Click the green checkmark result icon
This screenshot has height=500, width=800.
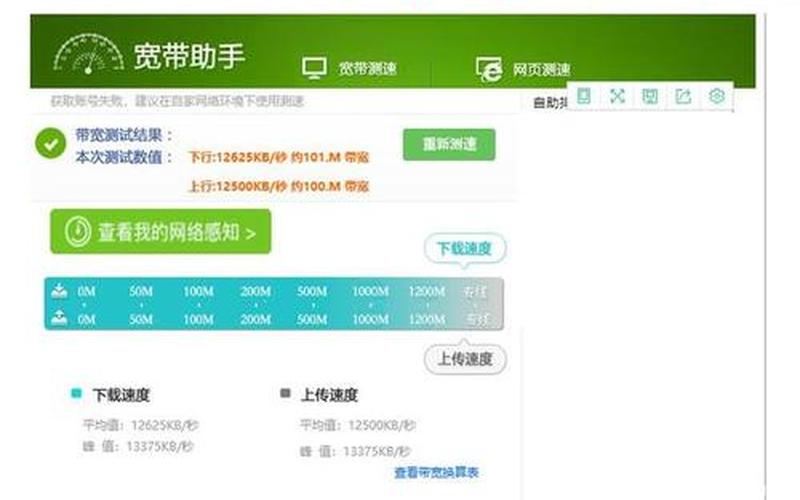pos(51,143)
